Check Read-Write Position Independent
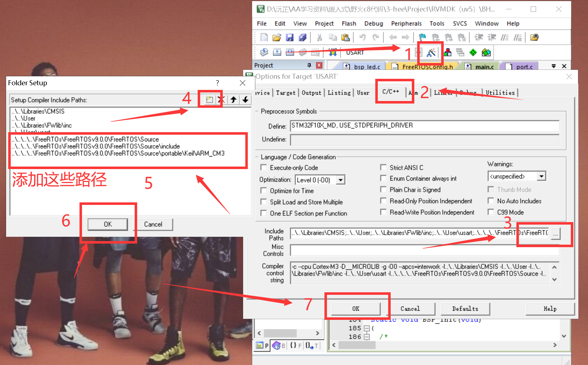Image resolution: width=588 pixels, height=365 pixels. click(383, 212)
